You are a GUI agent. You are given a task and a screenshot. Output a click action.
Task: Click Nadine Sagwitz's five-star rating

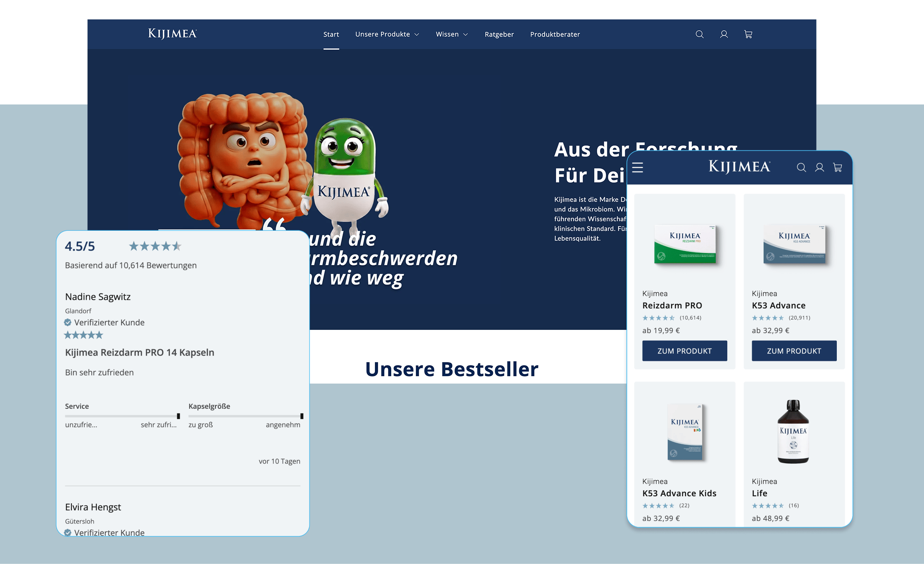(83, 335)
